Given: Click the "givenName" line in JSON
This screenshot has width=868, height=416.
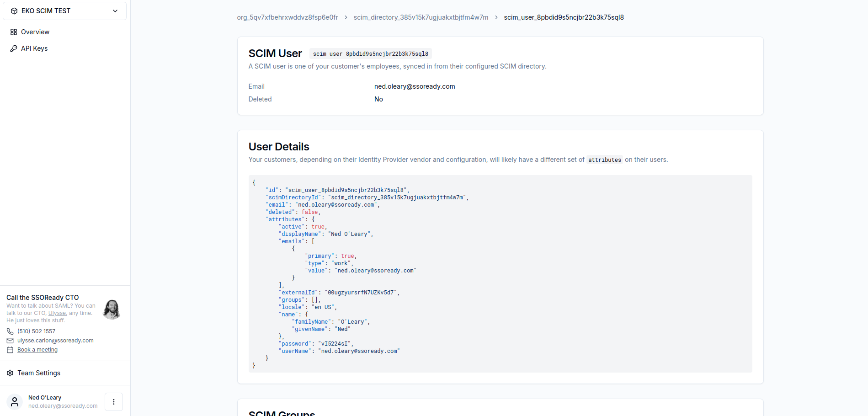Looking at the screenshot, I should pyautogui.click(x=321, y=329).
